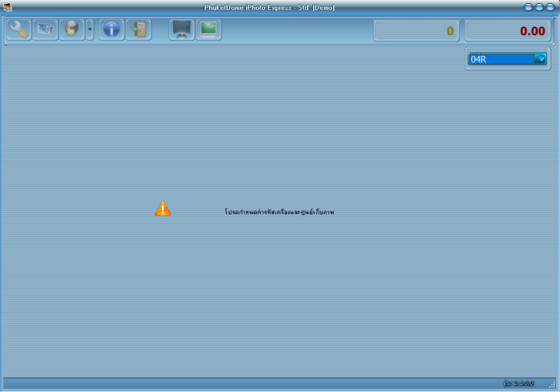Viewport: 560px width, 392px height.
Task: Click the yellow 0 count display
Action: tap(416, 31)
